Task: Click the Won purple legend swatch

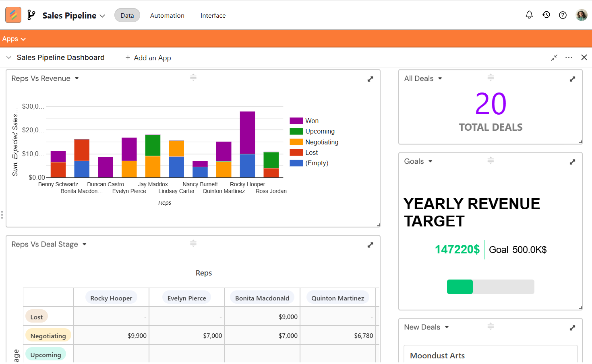Action: pos(296,121)
